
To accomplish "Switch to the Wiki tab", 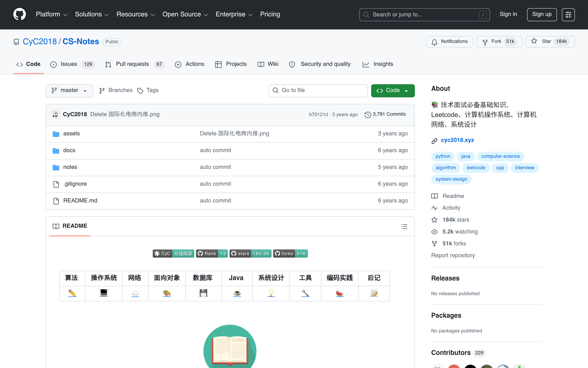I will point(268,64).
